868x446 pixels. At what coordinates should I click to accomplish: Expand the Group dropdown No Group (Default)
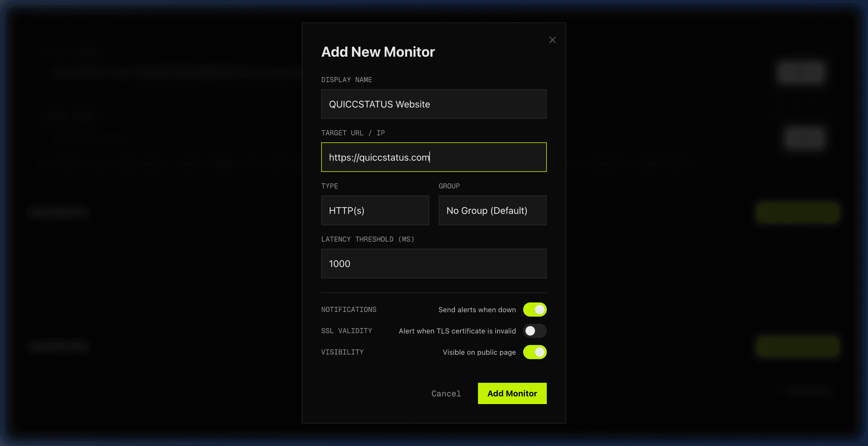tap(492, 210)
